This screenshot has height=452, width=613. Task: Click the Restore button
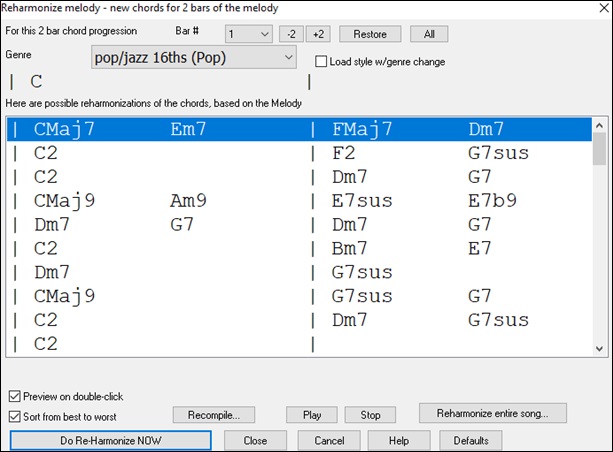click(370, 34)
